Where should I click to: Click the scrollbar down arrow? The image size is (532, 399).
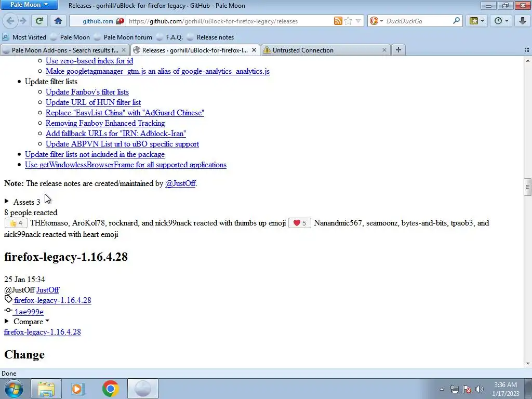click(527, 363)
